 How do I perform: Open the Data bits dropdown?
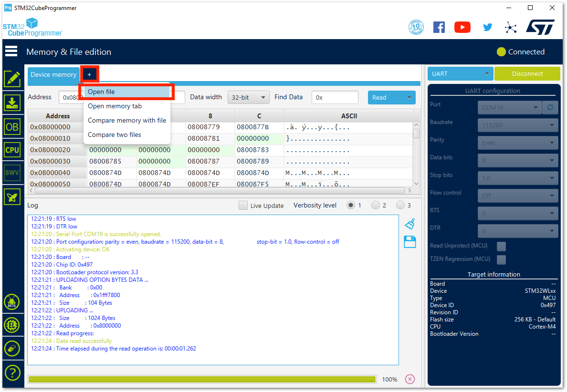[517, 160]
